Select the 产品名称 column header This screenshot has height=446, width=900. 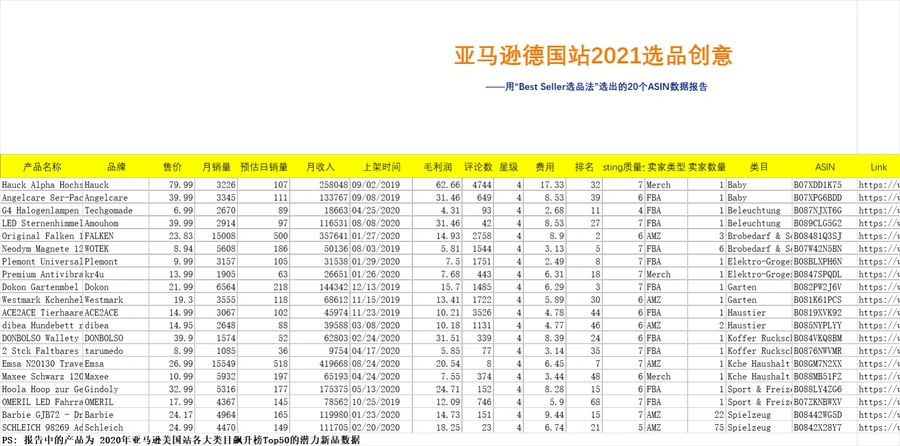pyautogui.click(x=42, y=167)
